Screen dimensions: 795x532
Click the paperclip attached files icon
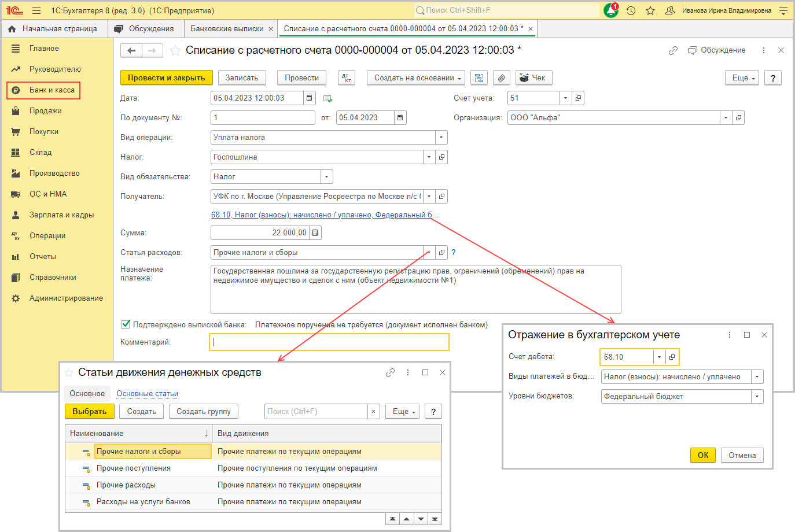coord(502,78)
